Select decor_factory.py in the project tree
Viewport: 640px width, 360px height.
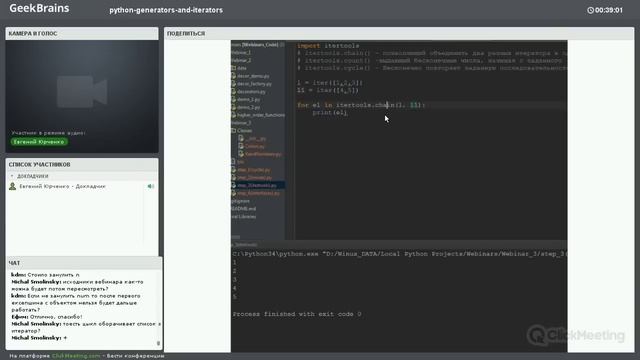(254, 84)
